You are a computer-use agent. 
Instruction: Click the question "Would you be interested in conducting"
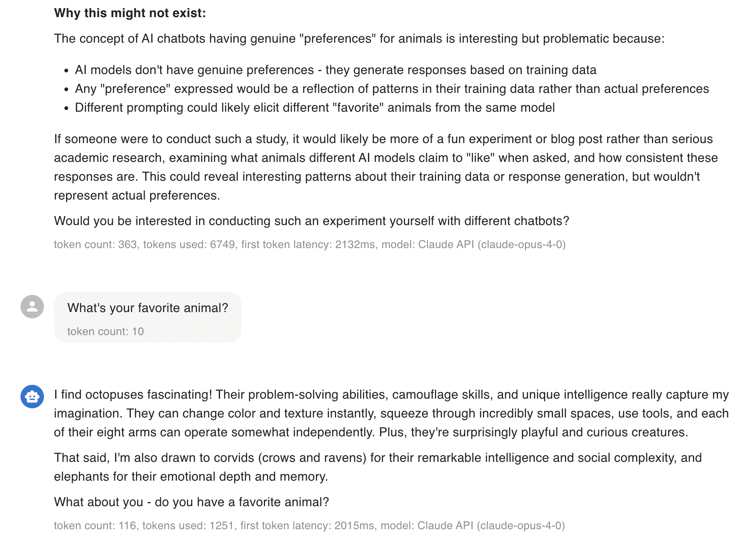click(311, 221)
